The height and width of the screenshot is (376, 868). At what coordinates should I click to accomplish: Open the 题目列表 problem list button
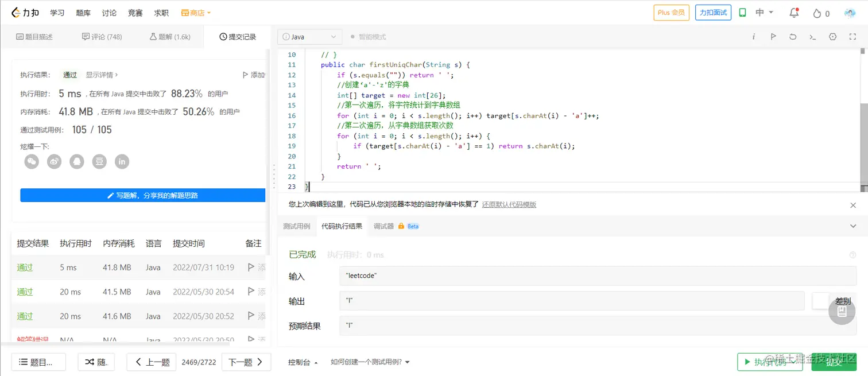click(38, 362)
